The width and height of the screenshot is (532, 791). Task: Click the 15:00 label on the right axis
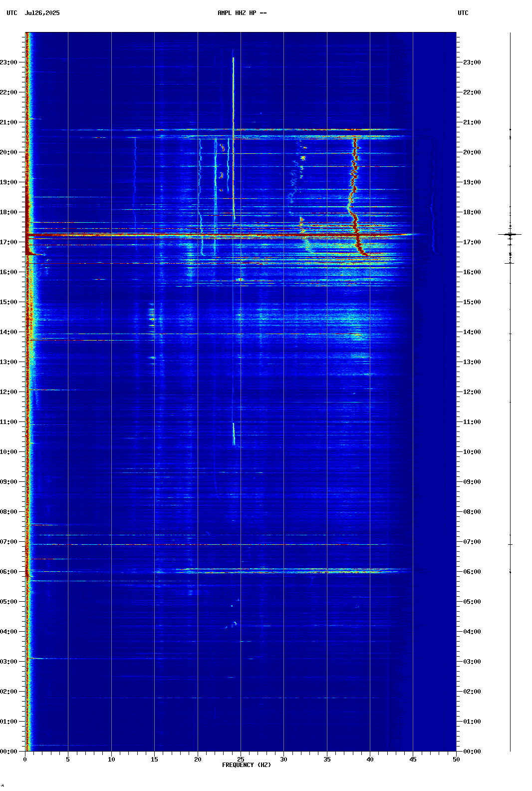tap(472, 302)
